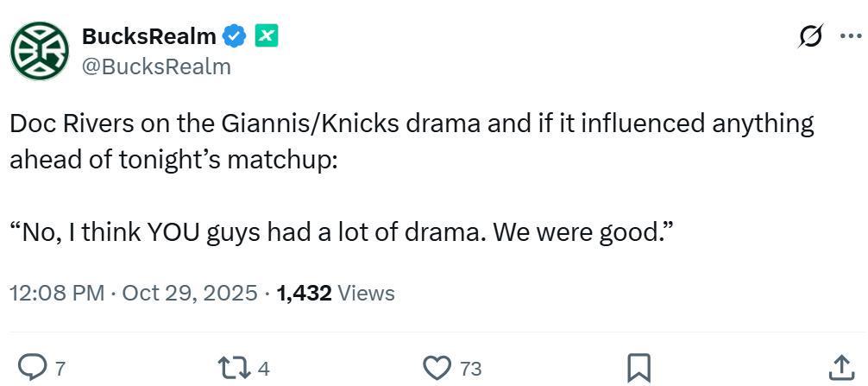Screen dimensions: 868x386
Task: Open the BucksRealm profile avatar
Action: [39, 52]
